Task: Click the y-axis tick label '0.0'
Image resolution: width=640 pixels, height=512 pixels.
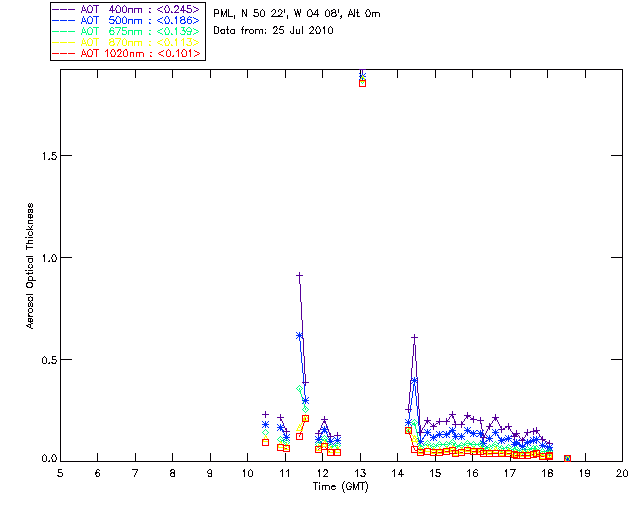Action: tap(49, 459)
